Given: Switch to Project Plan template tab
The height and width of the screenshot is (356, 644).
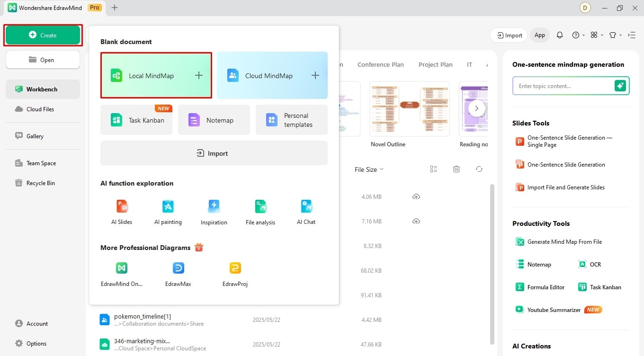Looking at the screenshot, I should 435,64.
